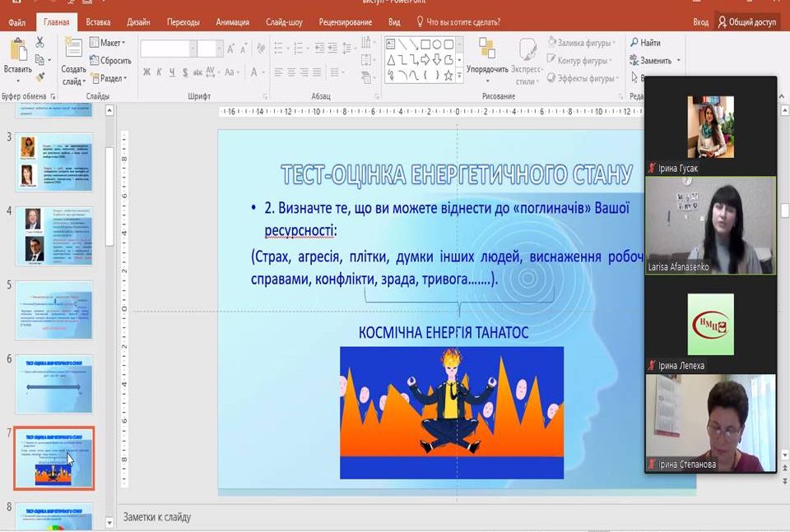Screen dimensions: 790x532
Task: Expand the shapes gallery with More arrow
Action: pyautogui.click(x=459, y=76)
